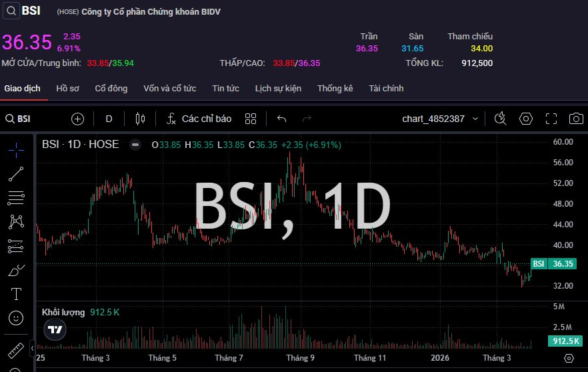
Task: Open the Tài chính tab
Action: [386, 88]
